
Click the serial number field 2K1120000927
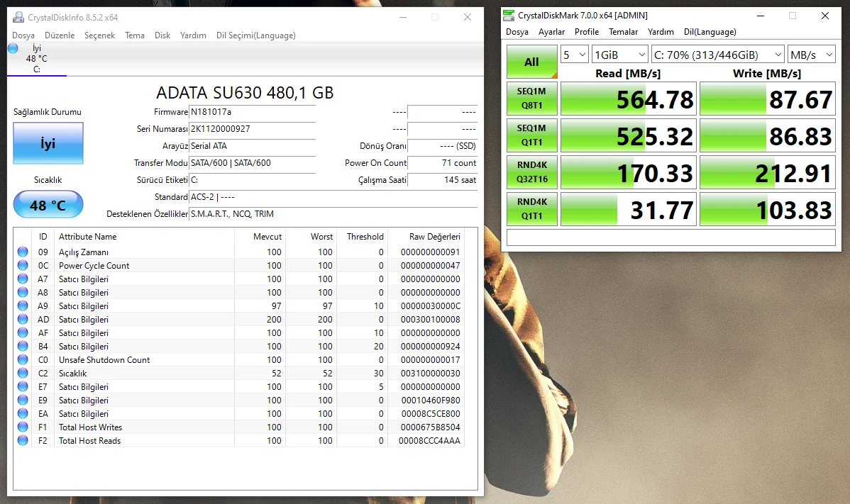pos(253,129)
